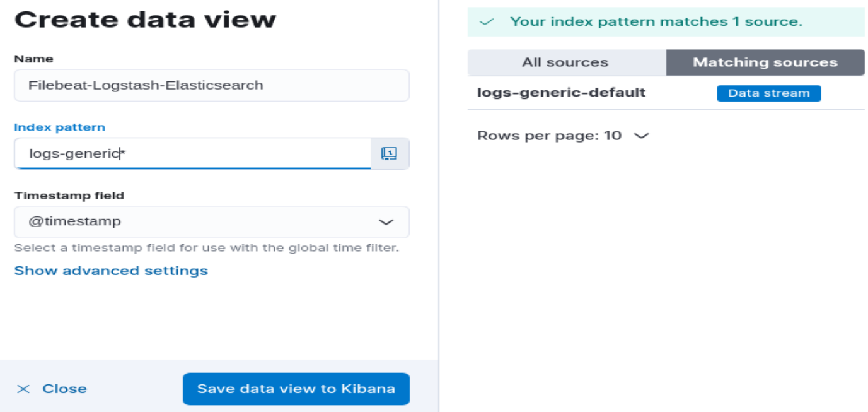Click the chevron arrow in Timestamp field

[x=385, y=222]
